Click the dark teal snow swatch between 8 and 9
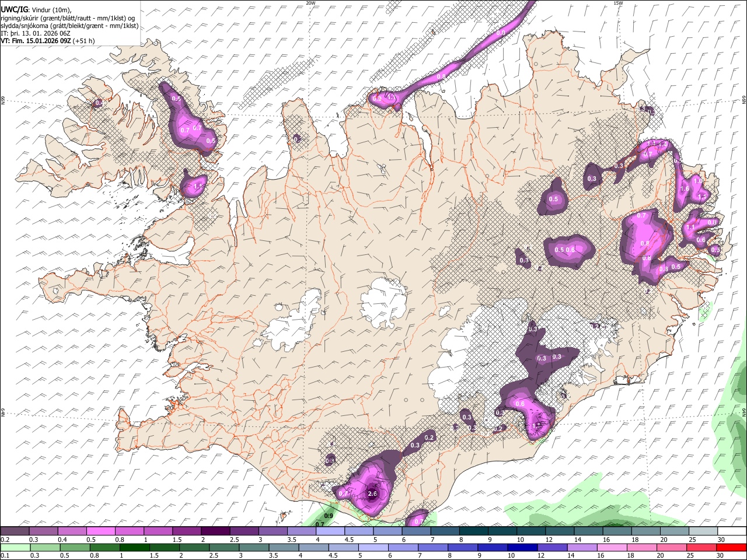The width and height of the screenshot is (747, 560). click(x=474, y=531)
